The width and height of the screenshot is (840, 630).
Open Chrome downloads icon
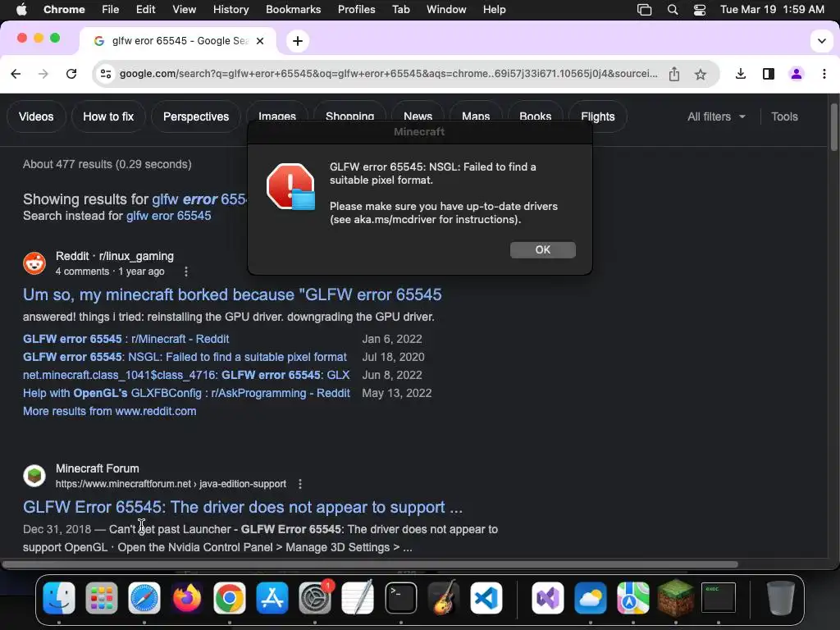tap(741, 74)
